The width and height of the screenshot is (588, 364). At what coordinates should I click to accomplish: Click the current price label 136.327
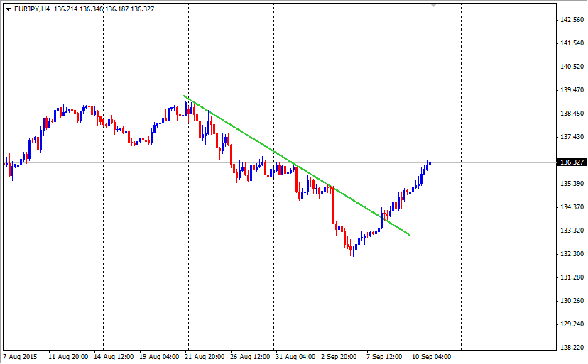click(x=572, y=162)
